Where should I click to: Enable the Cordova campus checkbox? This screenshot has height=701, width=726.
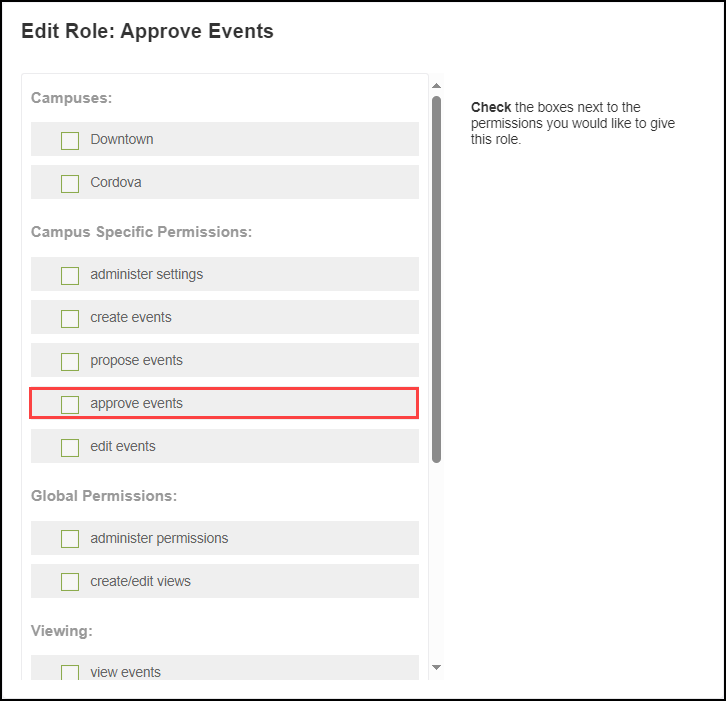[x=70, y=183]
